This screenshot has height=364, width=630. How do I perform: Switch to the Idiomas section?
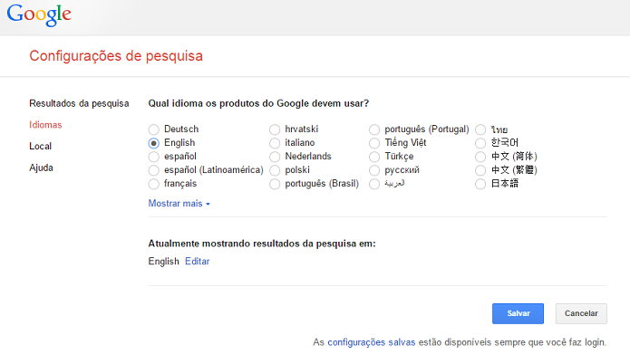(45, 125)
